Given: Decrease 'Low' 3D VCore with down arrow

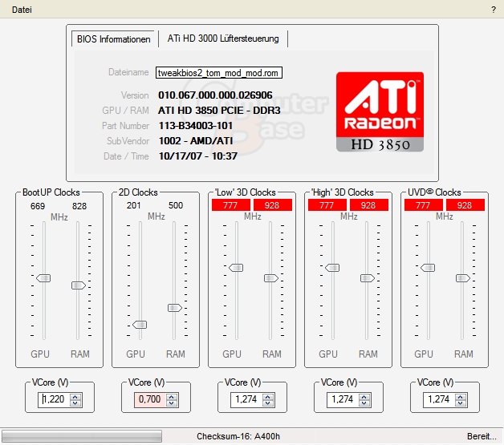Looking at the screenshot, I should (x=268, y=403).
